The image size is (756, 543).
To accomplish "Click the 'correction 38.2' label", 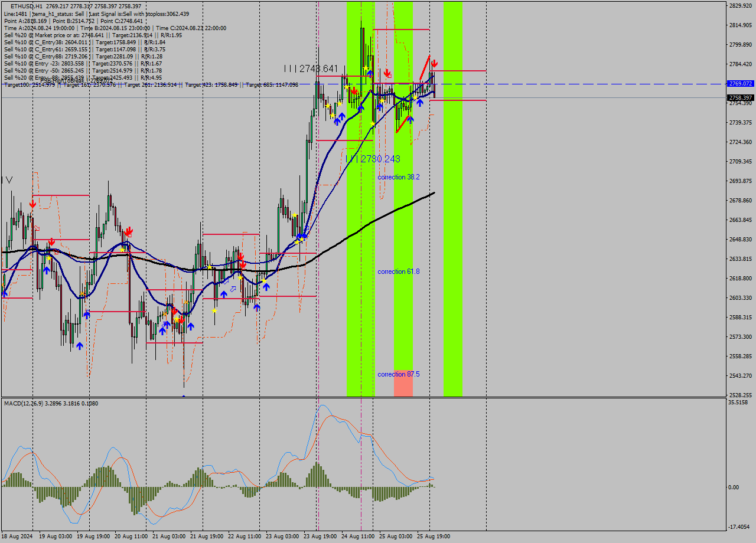I will 399,177.
